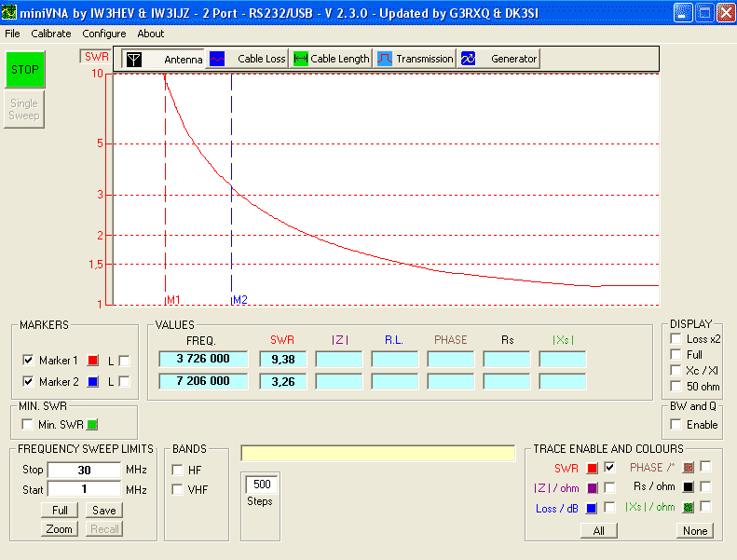
Task: Enable the |Xs| / ohm trace checkbox
Action: click(x=705, y=506)
